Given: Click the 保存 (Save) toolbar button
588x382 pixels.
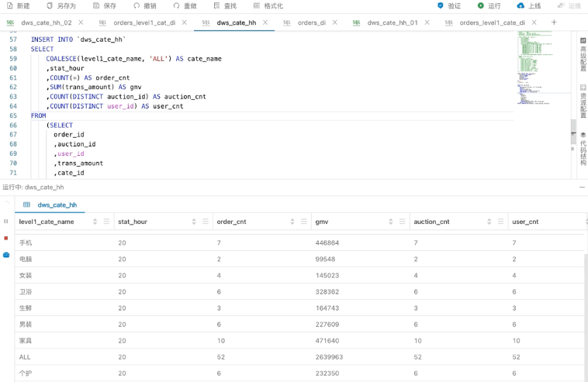Looking at the screenshot, I should point(105,5).
